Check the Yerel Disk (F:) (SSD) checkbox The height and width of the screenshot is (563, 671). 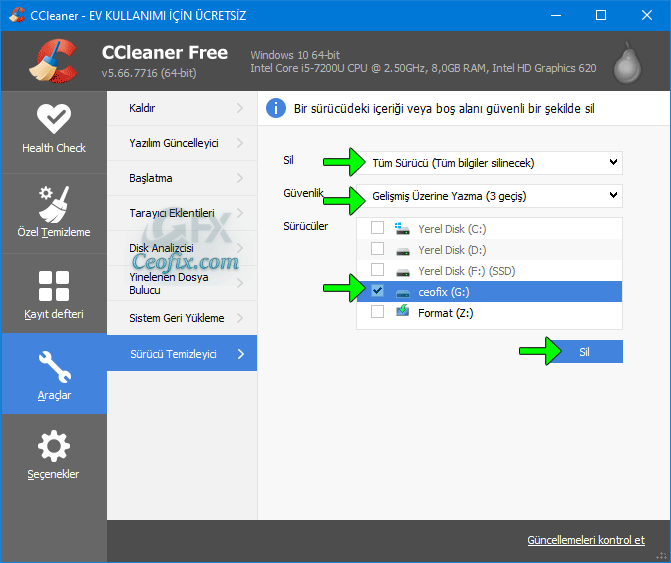(x=377, y=270)
